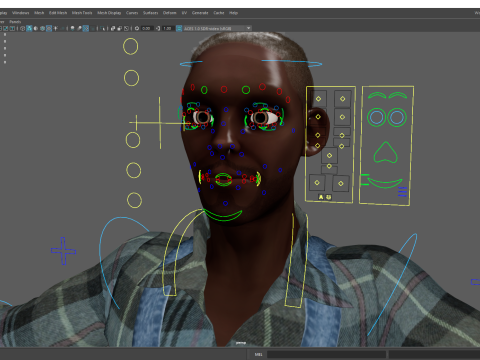Click the MEL command line field

click(326, 354)
